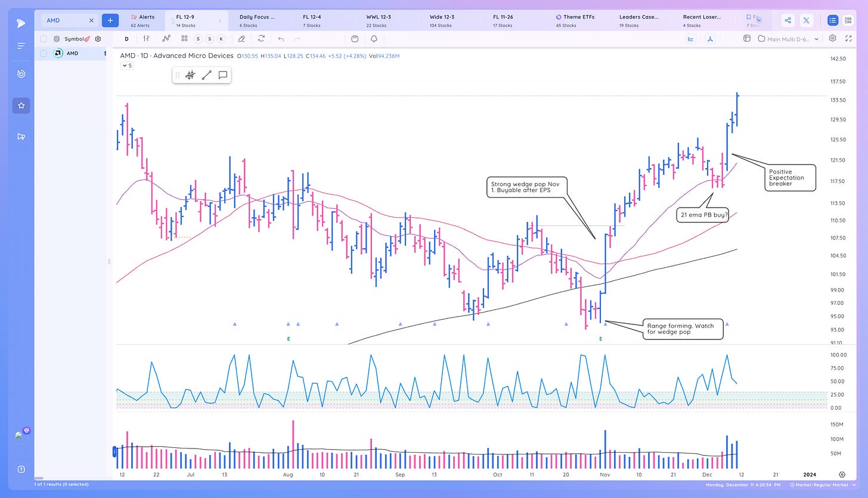
Task: Toggle the line chart panel button
Action: [x=691, y=39]
